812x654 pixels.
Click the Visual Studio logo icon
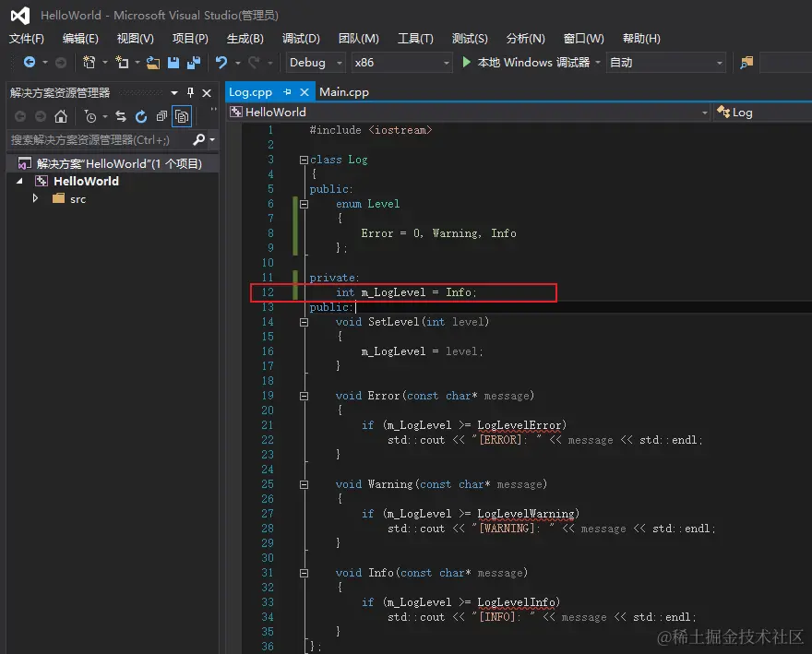[x=20, y=16]
